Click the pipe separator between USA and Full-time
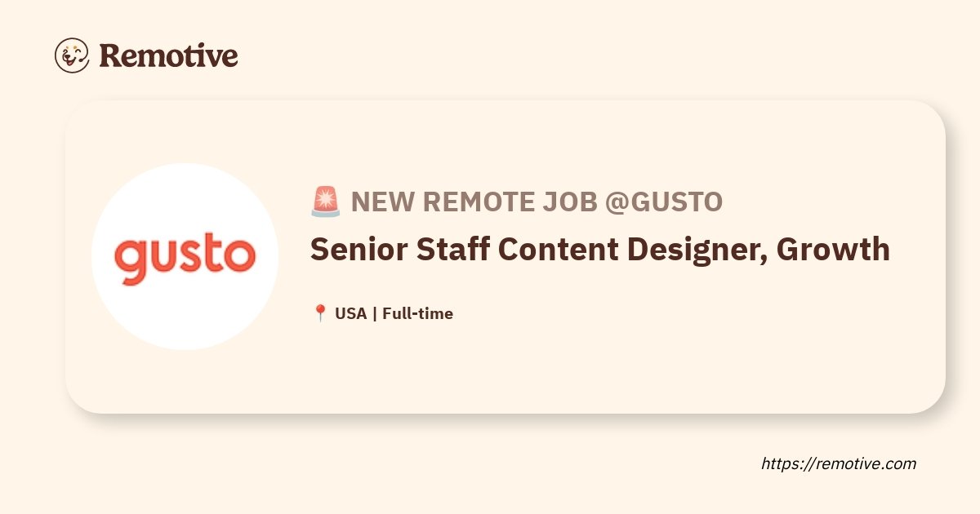Screen dimensions: 980x514 click(x=375, y=313)
